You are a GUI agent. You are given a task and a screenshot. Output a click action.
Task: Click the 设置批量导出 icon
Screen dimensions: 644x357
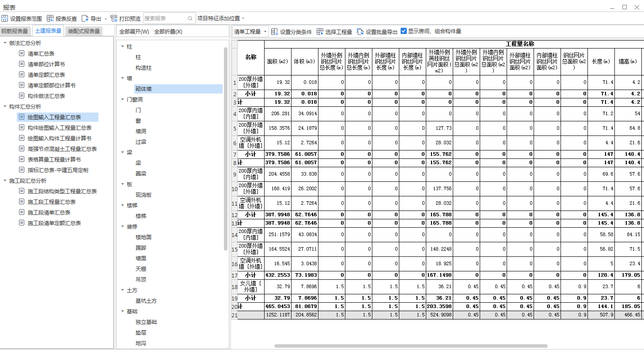tap(360, 32)
